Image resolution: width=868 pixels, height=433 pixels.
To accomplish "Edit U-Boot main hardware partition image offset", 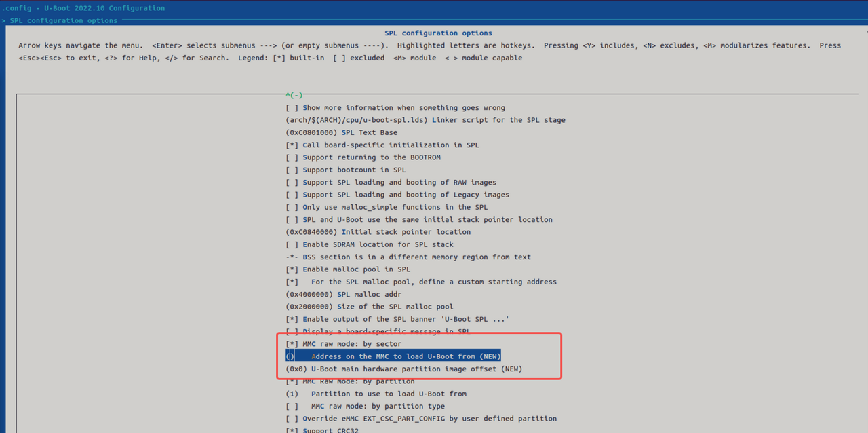I will [404, 369].
